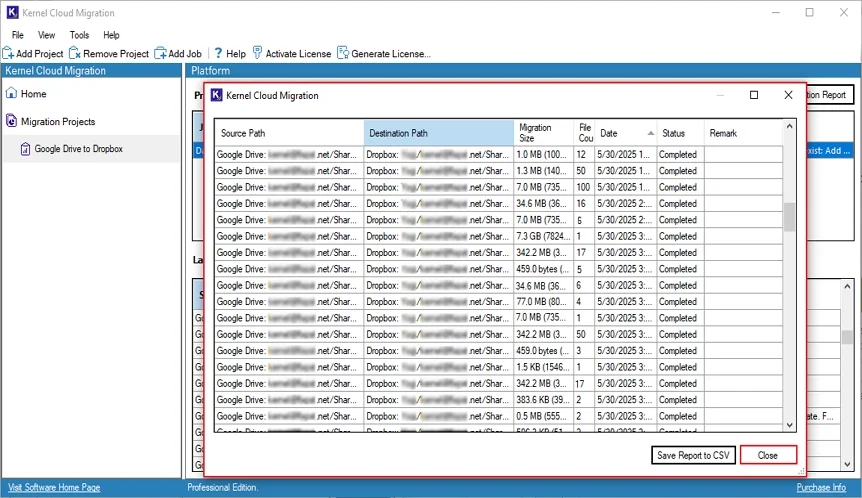
Task: Click the '1.5 KB (1546...' migration size cell
Action: 543,367
